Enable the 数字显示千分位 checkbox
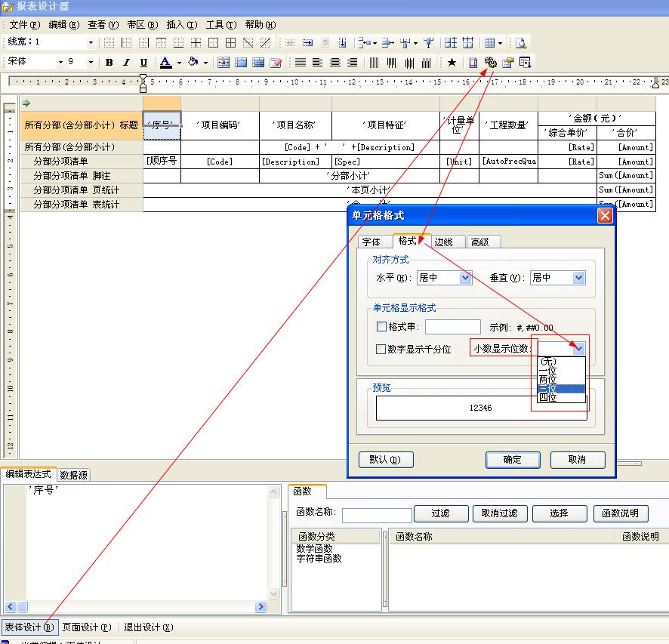The height and width of the screenshot is (644, 669). [x=381, y=350]
